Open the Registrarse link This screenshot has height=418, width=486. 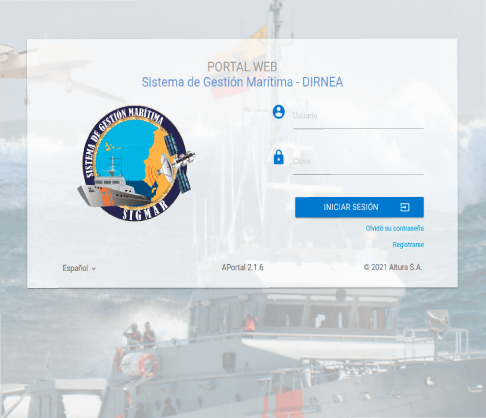click(408, 245)
